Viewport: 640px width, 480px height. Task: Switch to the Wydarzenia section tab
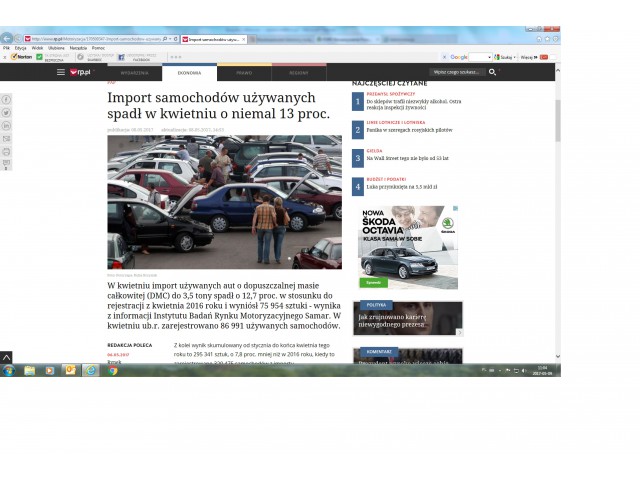(x=135, y=73)
